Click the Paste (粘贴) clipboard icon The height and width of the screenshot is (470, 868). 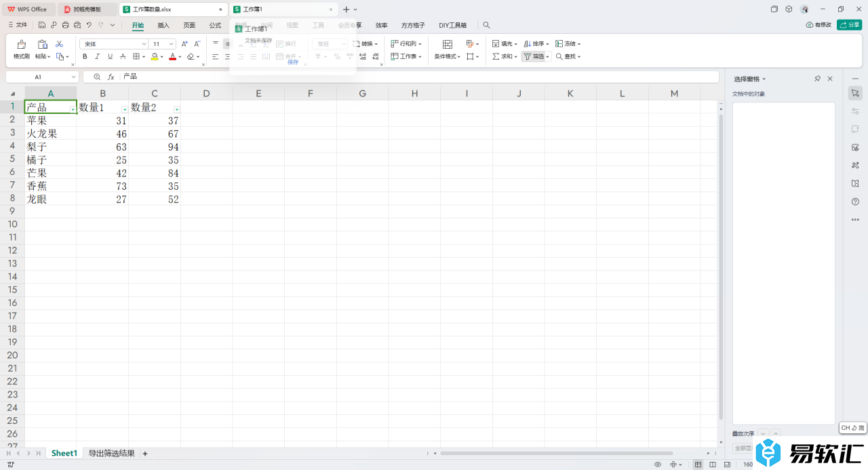[42, 44]
